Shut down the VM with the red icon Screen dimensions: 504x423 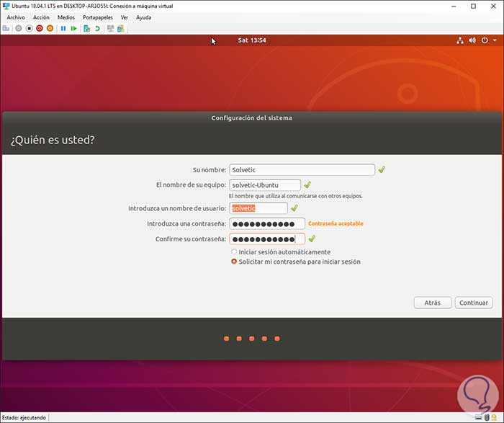coord(40,29)
